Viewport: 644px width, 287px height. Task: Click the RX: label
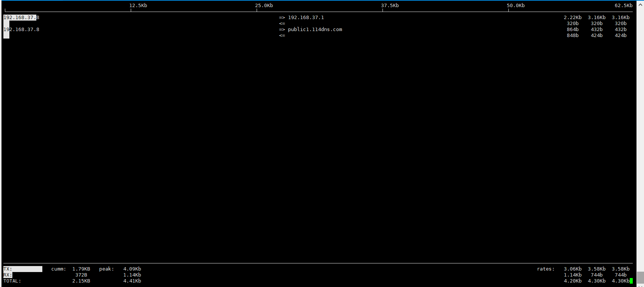point(8,275)
